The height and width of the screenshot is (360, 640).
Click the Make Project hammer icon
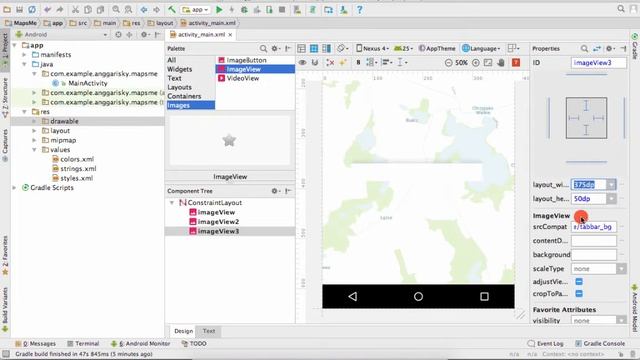tap(172, 9)
